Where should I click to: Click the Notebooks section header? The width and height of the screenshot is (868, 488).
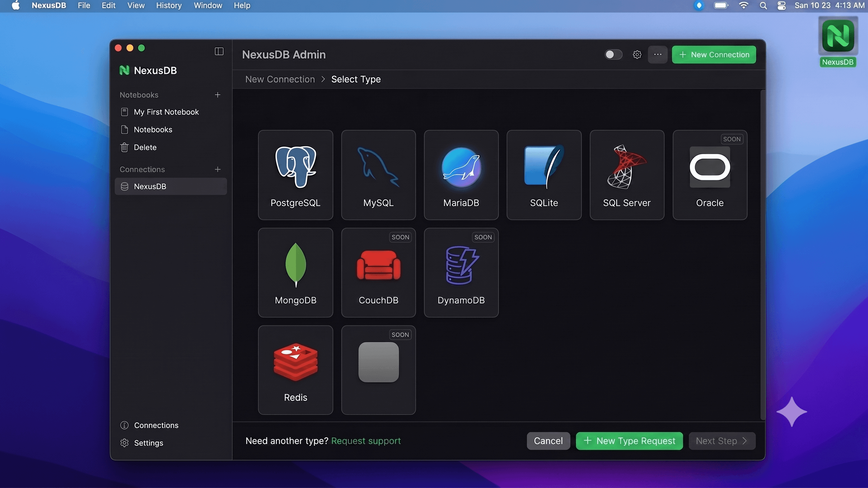click(x=139, y=95)
